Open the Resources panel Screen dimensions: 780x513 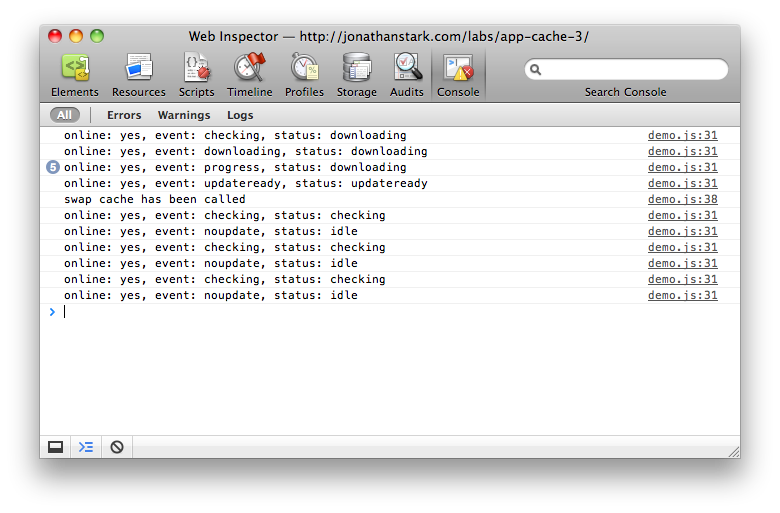(139, 75)
